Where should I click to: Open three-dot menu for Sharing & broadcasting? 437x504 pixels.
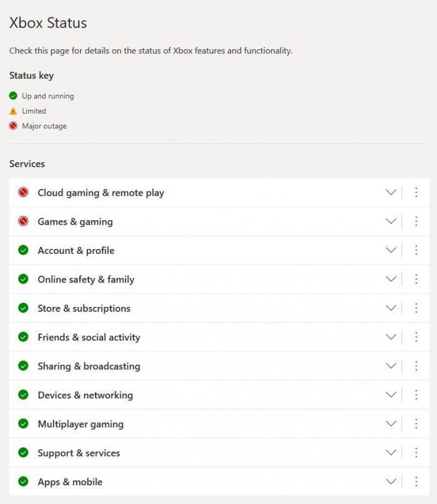click(416, 366)
